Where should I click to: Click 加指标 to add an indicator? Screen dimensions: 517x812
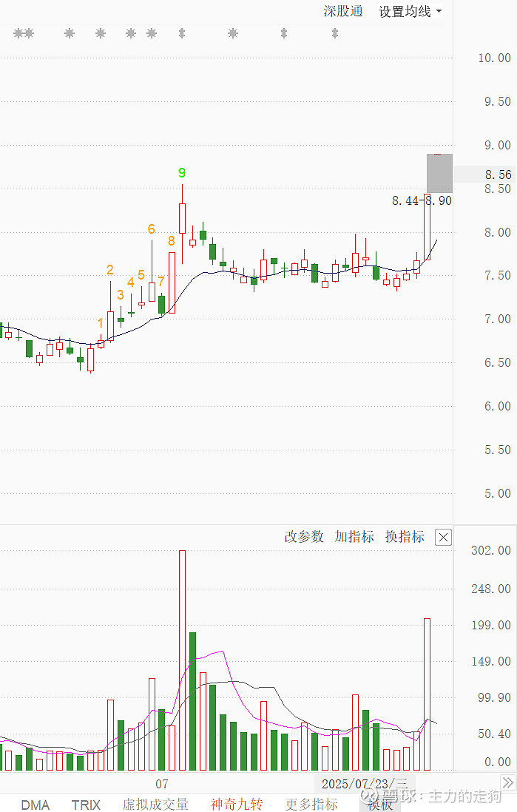coord(354,536)
